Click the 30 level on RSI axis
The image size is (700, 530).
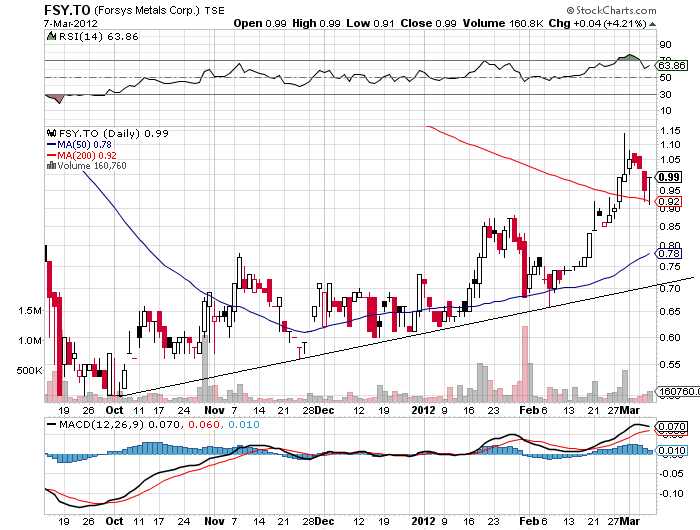coord(666,95)
